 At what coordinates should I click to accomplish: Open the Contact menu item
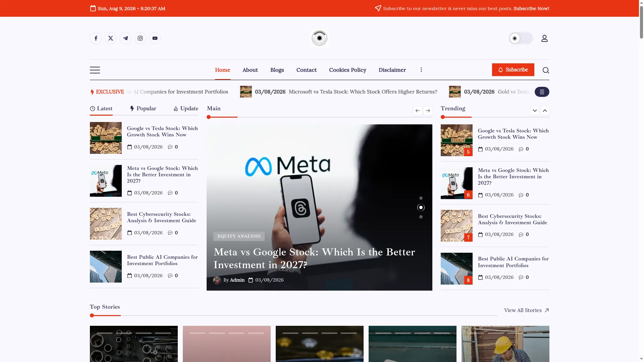point(307,70)
